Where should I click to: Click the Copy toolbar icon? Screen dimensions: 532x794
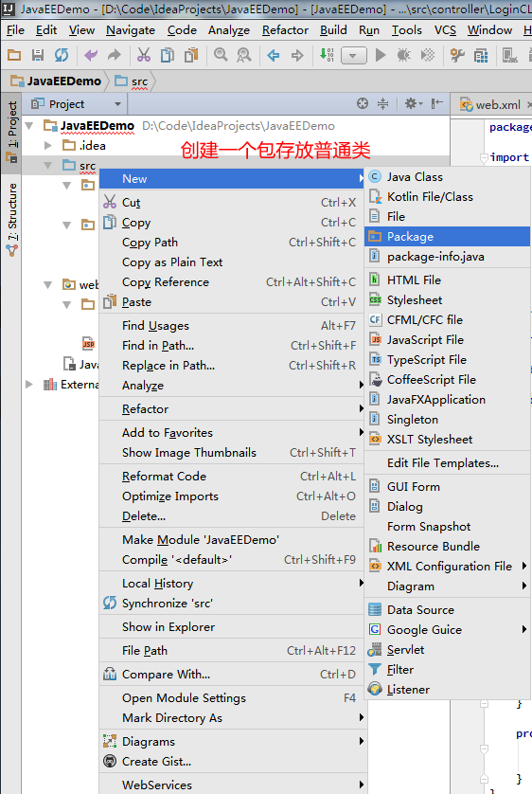pyautogui.click(x=168, y=55)
